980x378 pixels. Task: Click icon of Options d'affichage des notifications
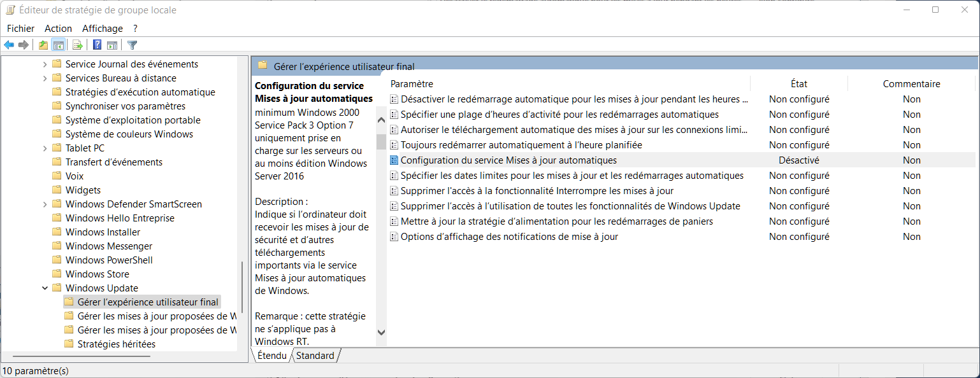(394, 237)
